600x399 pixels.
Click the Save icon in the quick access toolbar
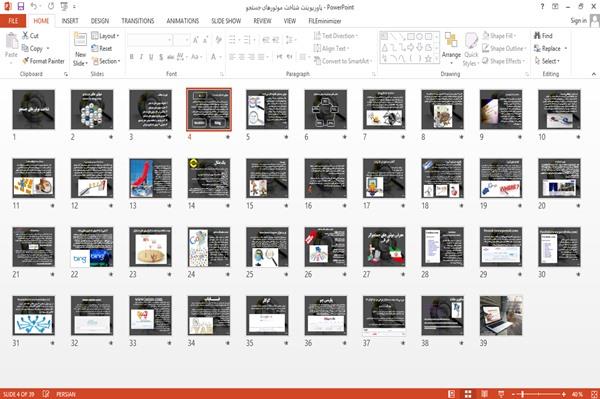(21, 7)
